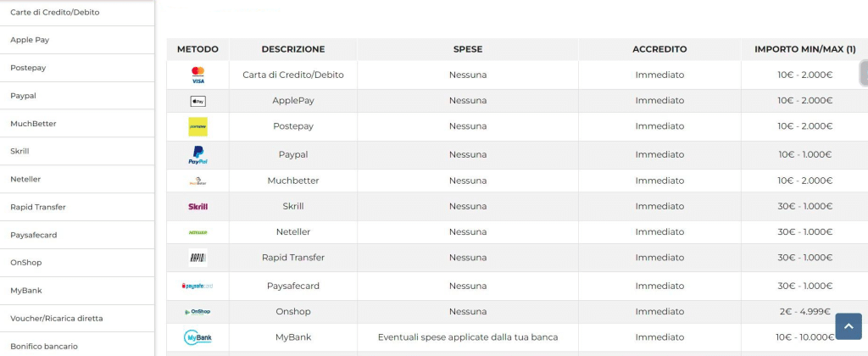Open Voucher/Ricarica diretta sidebar entry

[57, 319]
